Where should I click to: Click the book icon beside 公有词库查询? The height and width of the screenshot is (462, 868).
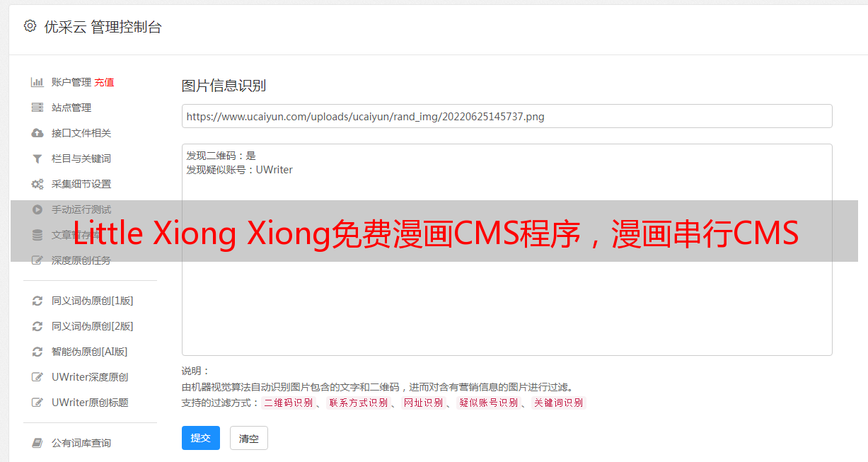pos(37,443)
